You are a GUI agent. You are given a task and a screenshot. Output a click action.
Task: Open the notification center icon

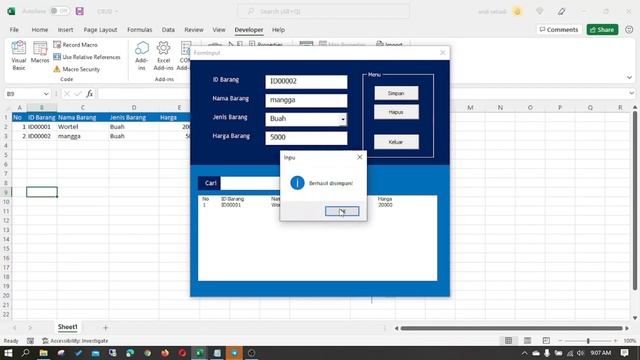tap(624, 353)
